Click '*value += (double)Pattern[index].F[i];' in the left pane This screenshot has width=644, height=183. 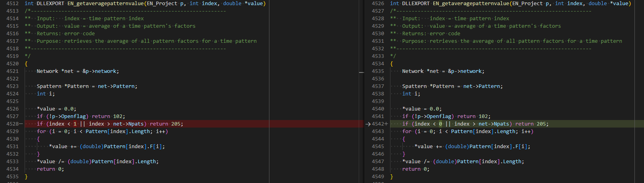[107, 147]
